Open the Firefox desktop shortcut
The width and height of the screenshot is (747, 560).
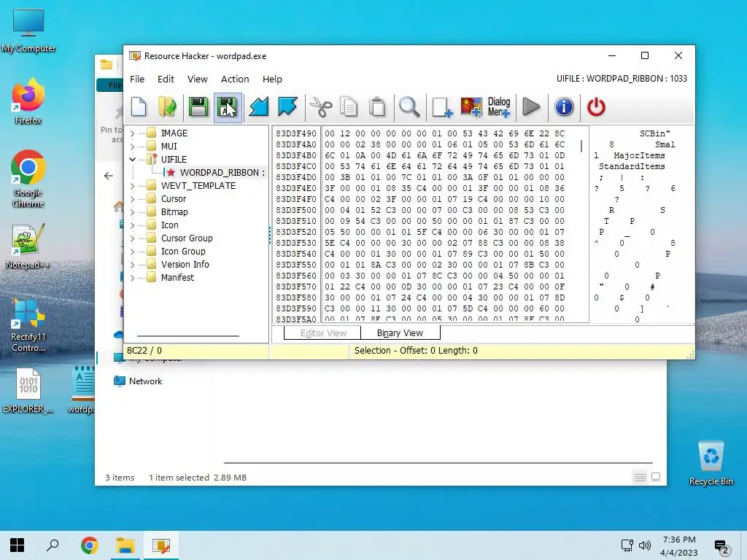(x=28, y=101)
